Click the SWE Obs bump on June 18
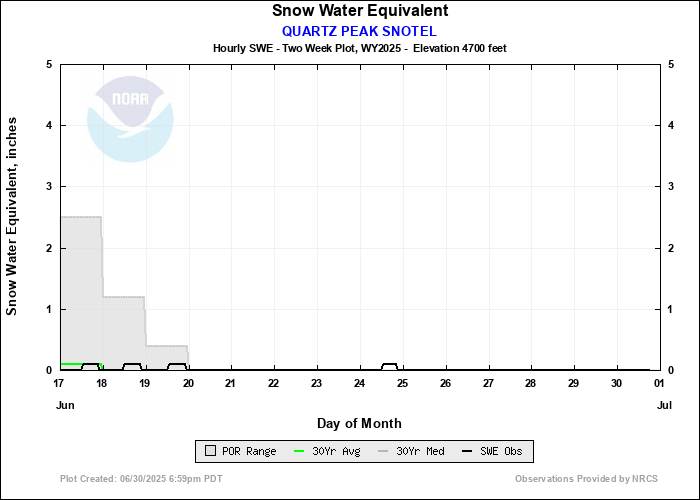The image size is (700, 500). pyautogui.click(x=132, y=367)
